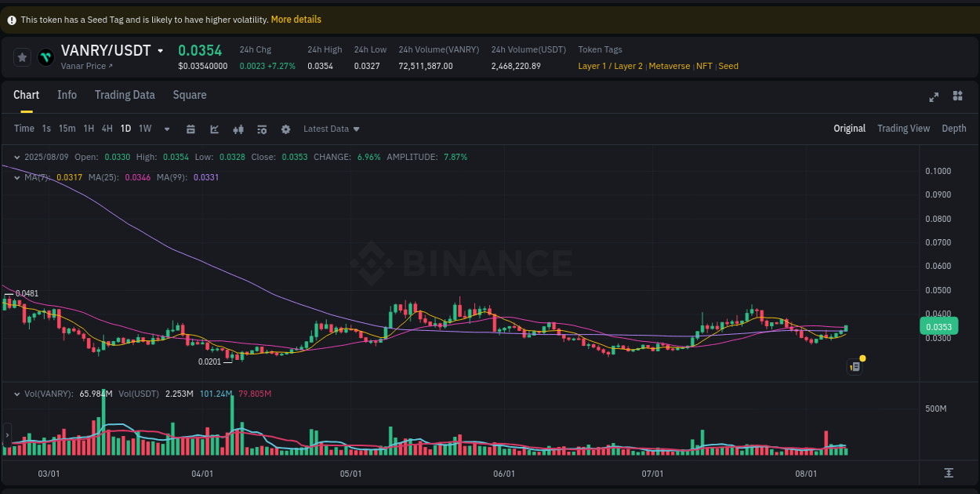
Task: Select the line chart style icon
Action: tap(215, 129)
